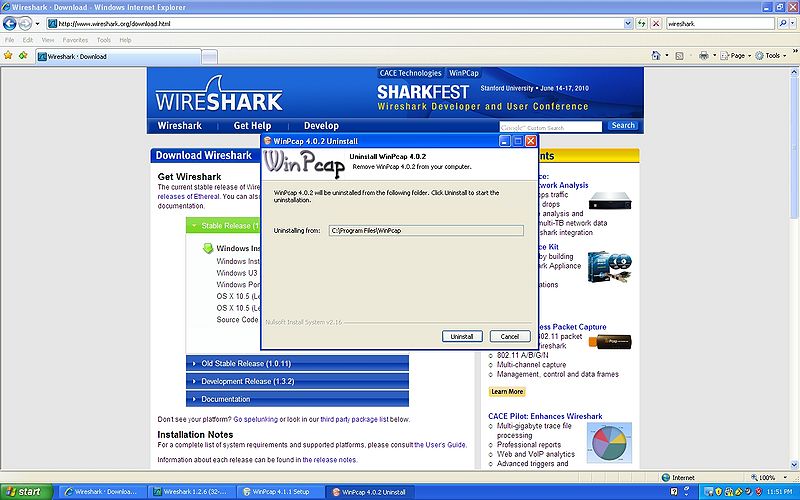800x500 pixels.
Task: Open the Page command menu
Action: tap(735, 56)
